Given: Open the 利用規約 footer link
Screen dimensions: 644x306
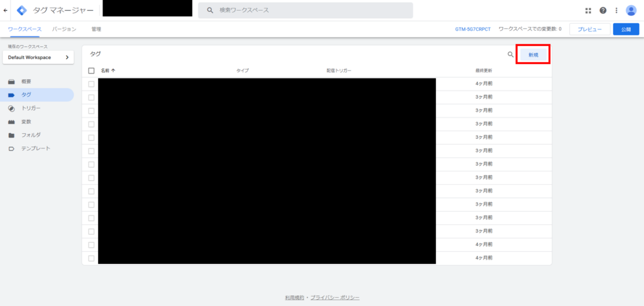Looking at the screenshot, I should click(294, 297).
